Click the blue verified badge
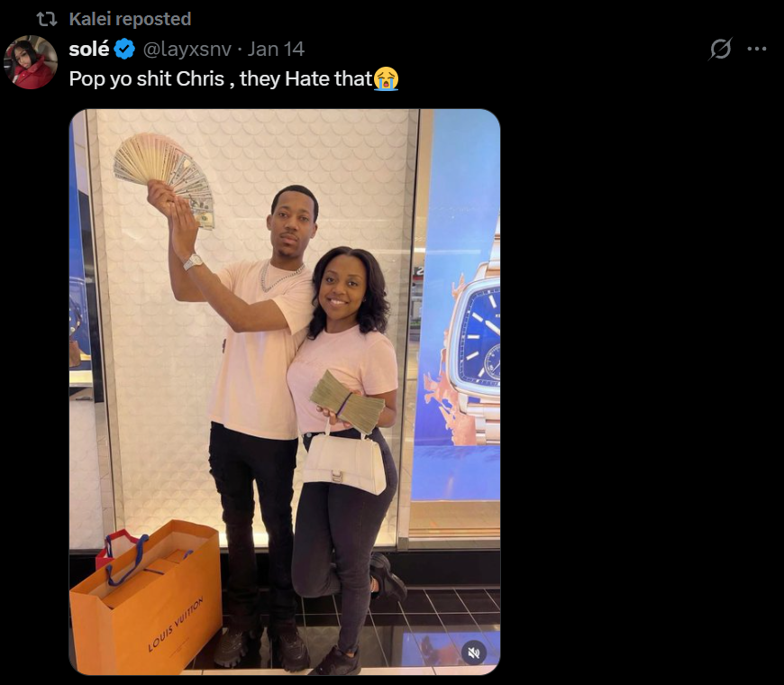This screenshot has width=784, height=685. tap(124, 50)
